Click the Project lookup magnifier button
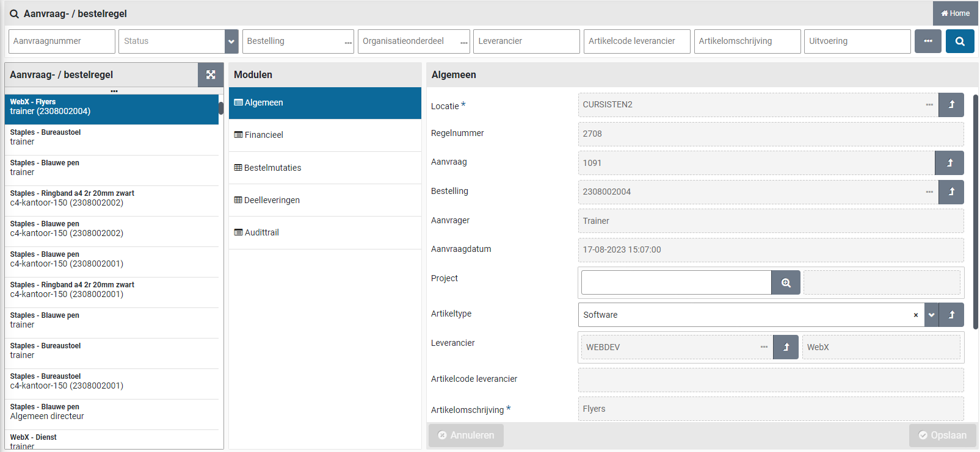This screenshot has height=452, width=980. tap(786, 282)
